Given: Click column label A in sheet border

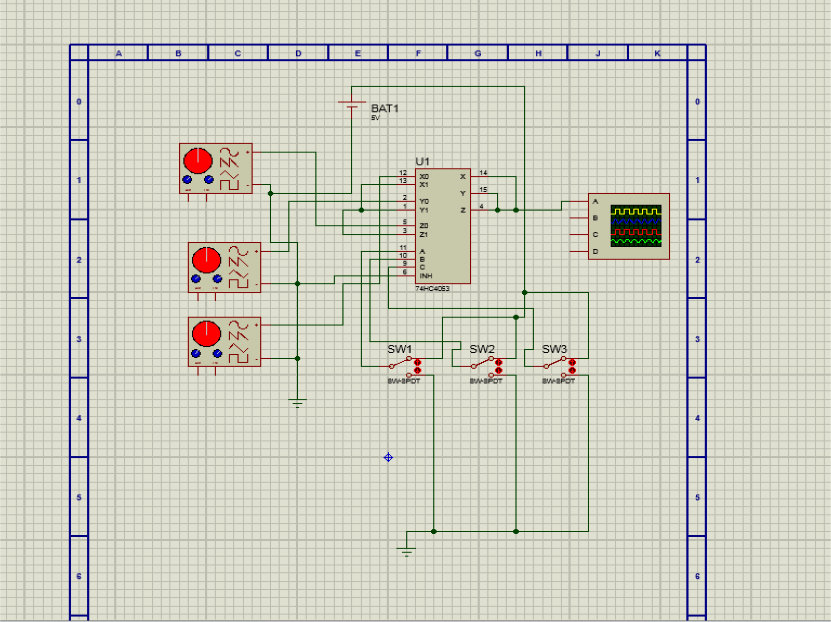Looking at the screenshot, I should point(119,53).
